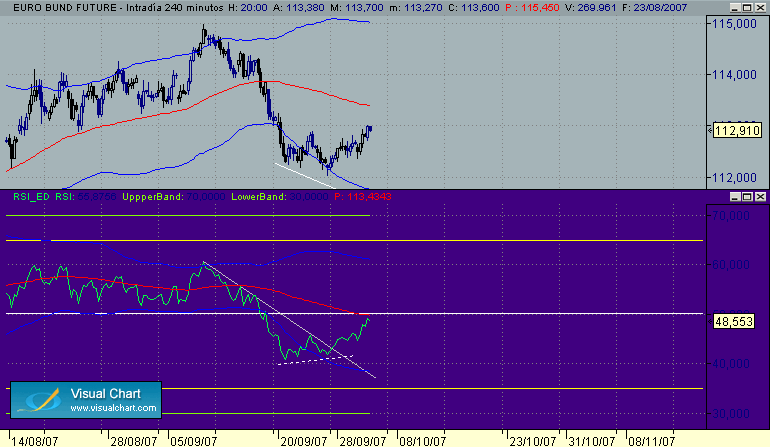Click the 70,000 RSI axis label
The width and height of the screenshot is (770, 447).
(731, 216)
